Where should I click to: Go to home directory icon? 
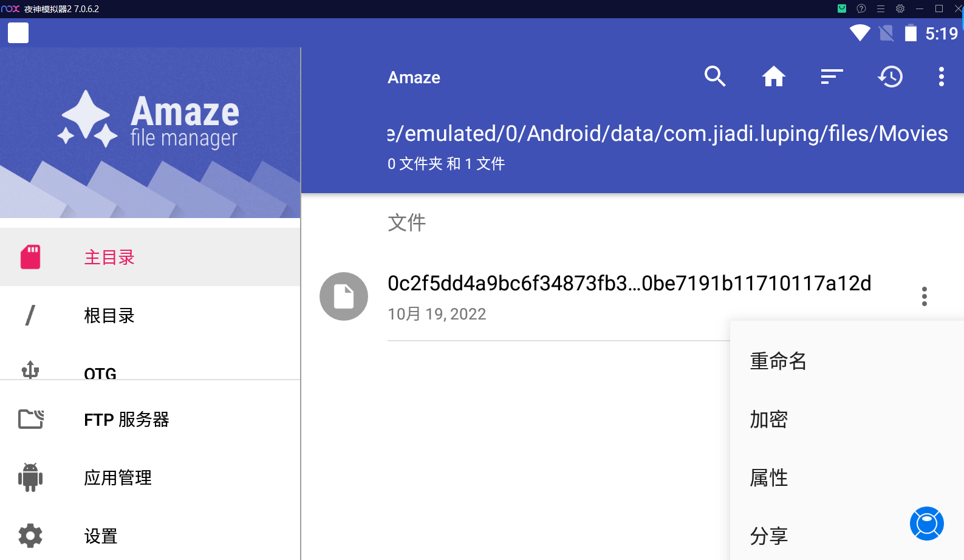(773, 77)
